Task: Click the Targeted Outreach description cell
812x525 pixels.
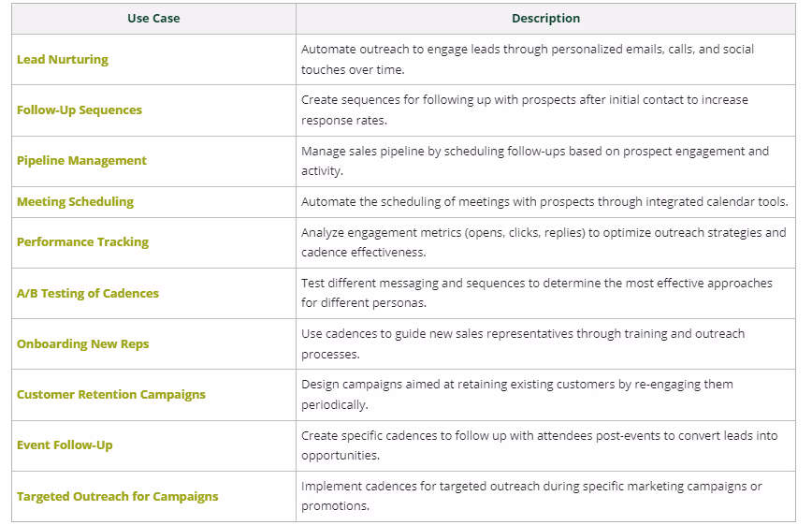Action: pyautogui.click(x=545, y=497)
